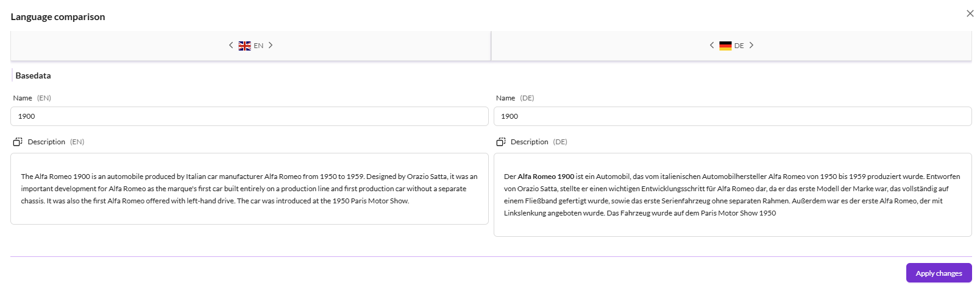The width and height of the screenshot is (980, 291).
Task: Click into the German description text area
Action: pos(733,195)
